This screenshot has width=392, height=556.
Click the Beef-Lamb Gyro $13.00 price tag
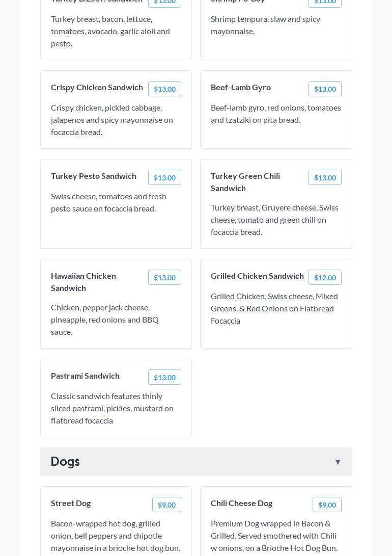pos(325,89)
